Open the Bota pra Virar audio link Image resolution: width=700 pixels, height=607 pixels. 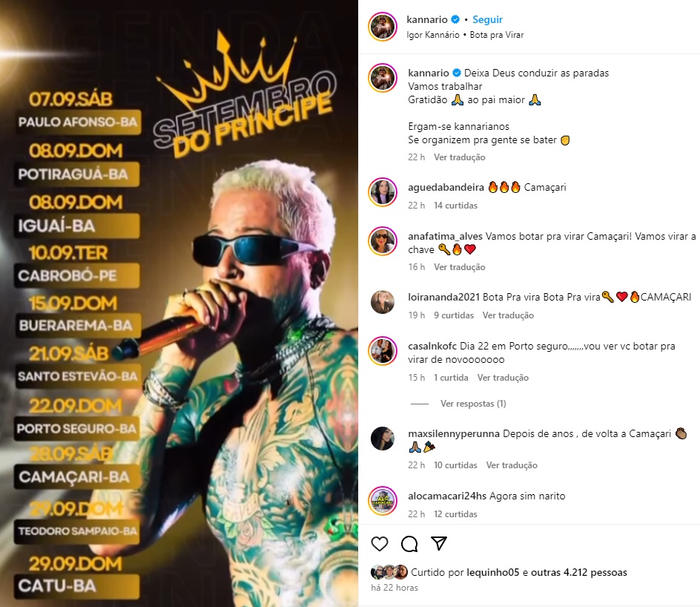point(496,35)
